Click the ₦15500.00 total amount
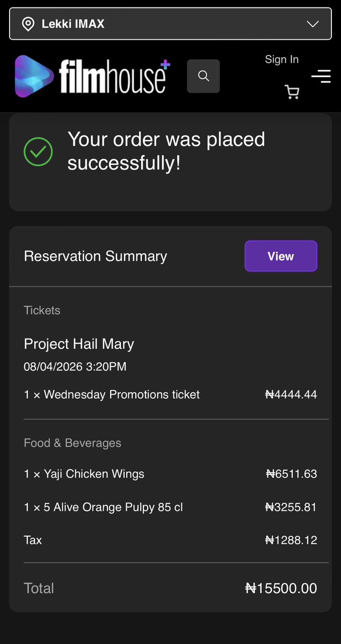341x644 pixels. [281, 588]
